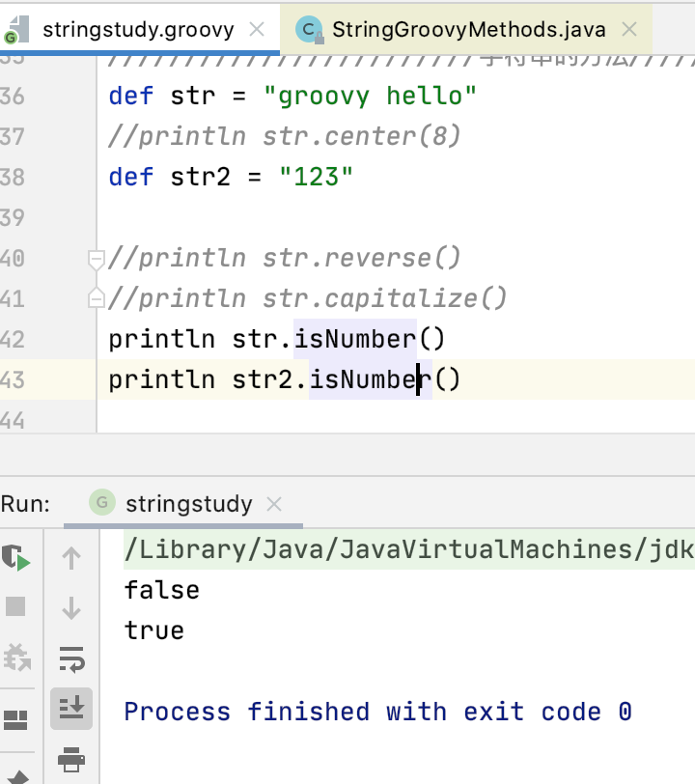Toggle Soft-Wrap in the console
Image resolution: width=695 pixels, height=784 pixels.
click(x=72, y=658)
